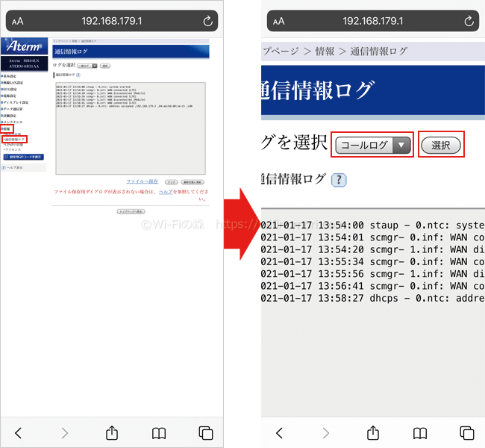The height and width of the screenshot is (448, 485).
Task: Tap 192.168.179.1 address field in left phone
Action: 112,21
